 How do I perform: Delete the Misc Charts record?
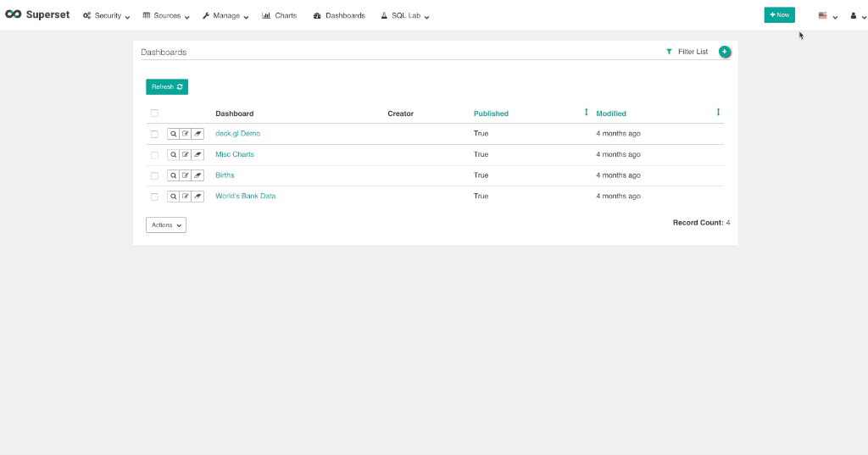point(198,154)
